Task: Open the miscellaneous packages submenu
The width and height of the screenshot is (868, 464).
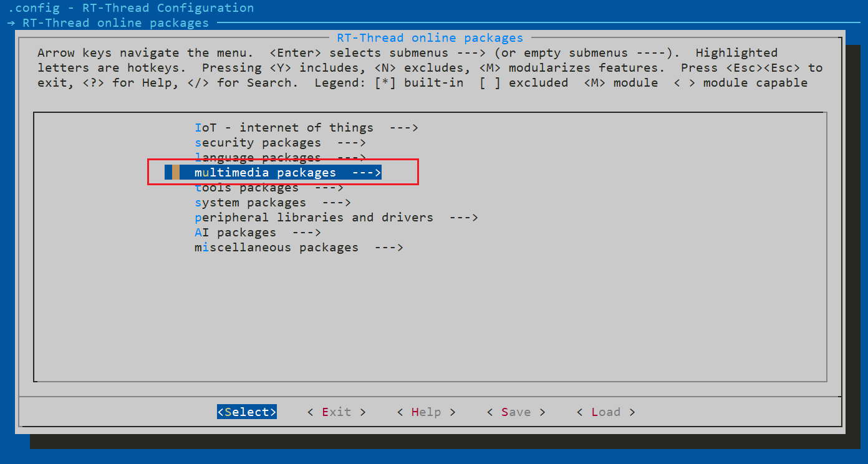Action: (x=299, y=248)
